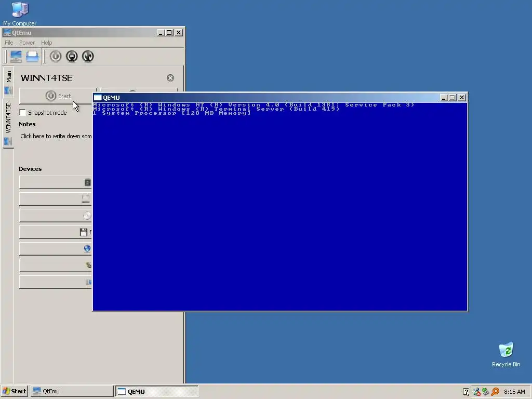Select the Recycle Bin desktop icon
Screen dimensions: 532x399
point(506,354)
